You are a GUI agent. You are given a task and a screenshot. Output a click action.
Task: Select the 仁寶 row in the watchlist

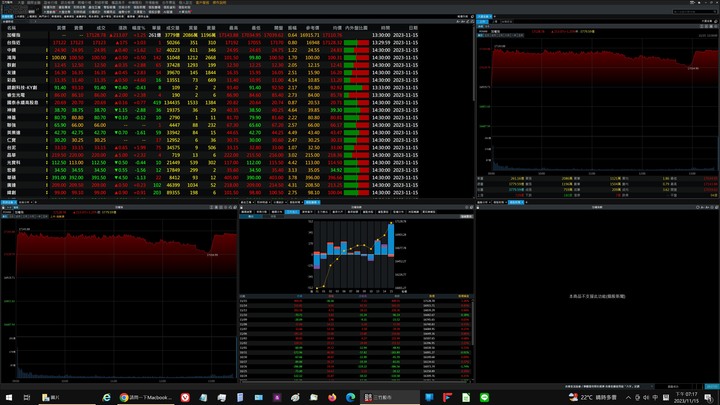[212, 140]
